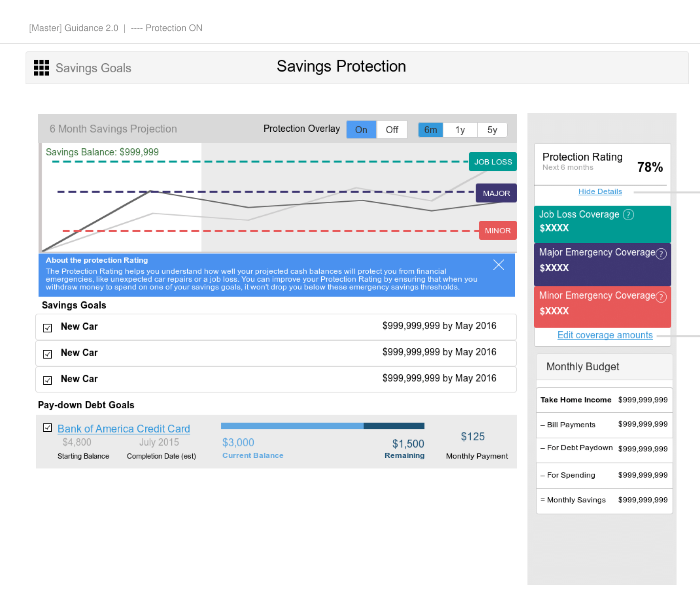Viewport: 700px width, 598px height.
Task: Select Minor Emergency Coverage red card
Action: pos(602,307)
